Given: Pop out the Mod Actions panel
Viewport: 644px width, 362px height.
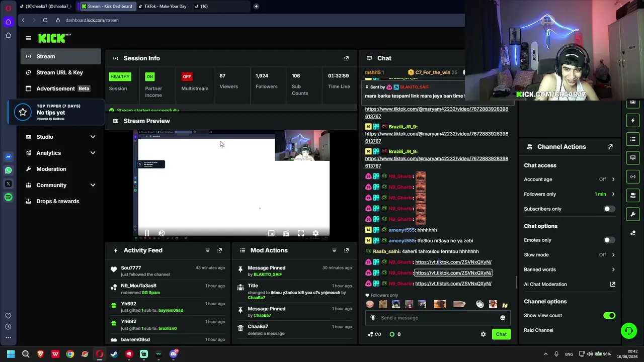Looking at the screenshot, I should tap(346, 250).
